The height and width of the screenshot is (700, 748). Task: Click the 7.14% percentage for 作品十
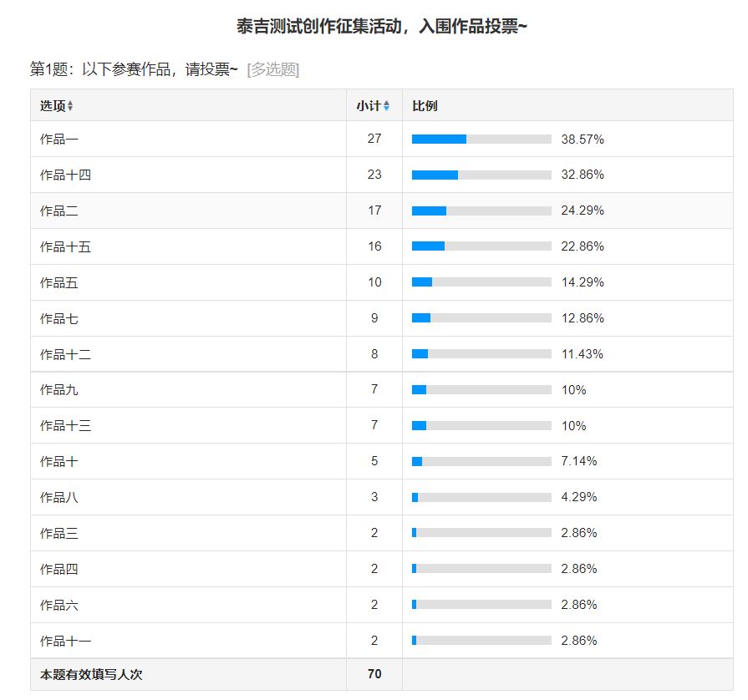click(x=579, y=461)
